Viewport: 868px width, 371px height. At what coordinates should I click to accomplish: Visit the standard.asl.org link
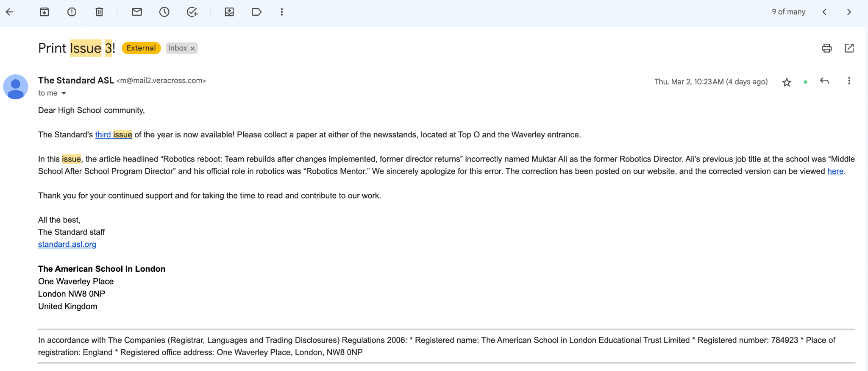67,245
